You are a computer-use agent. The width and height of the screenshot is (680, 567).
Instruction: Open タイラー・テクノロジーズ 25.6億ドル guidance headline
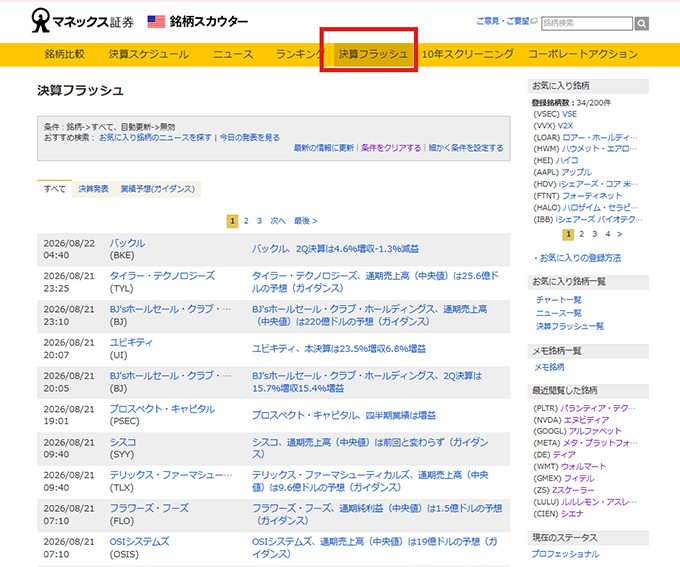376,282
